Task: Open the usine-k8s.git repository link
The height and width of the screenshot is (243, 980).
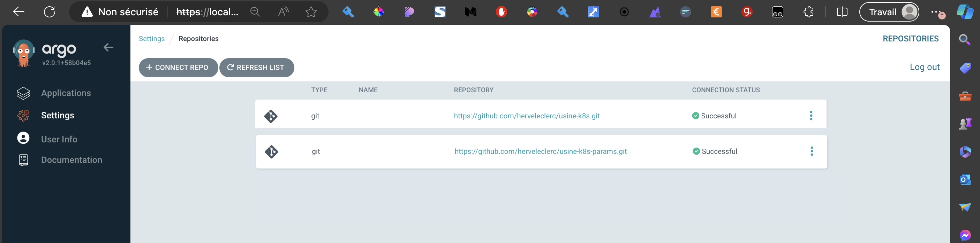Action: [527, 116]
